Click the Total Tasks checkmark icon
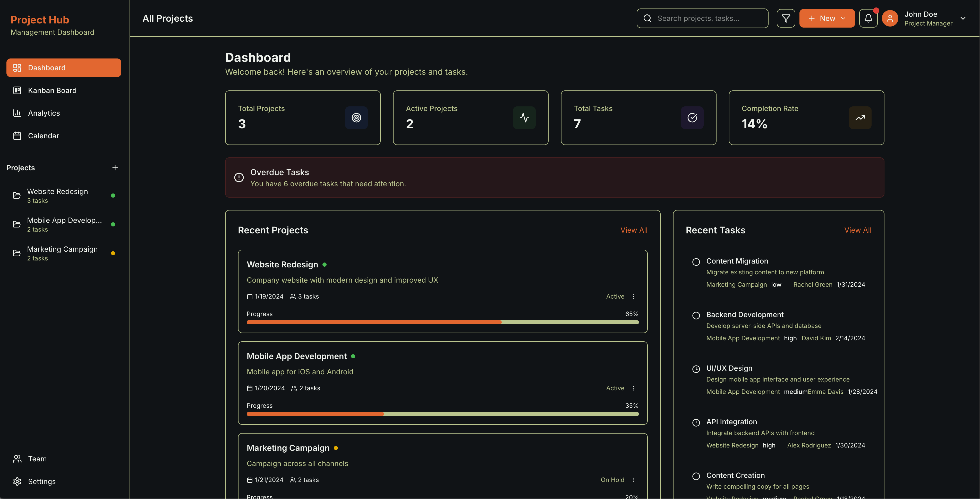Screen dimensions: 980x499 pos(692,118)
